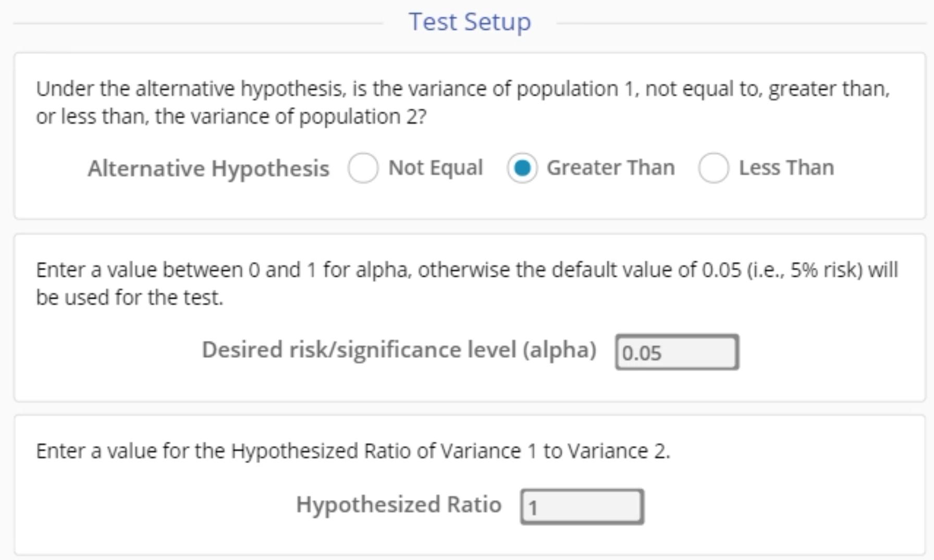The height and width of the screenshot is (560, 934).
Task: Click the "Less Than" option label text
Action: click(x=786, y=168)
